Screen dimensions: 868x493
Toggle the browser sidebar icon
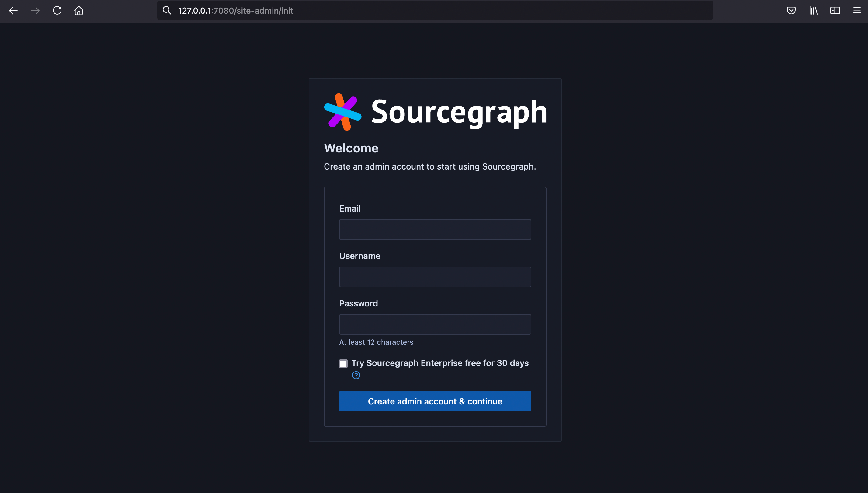click(835, 10)
